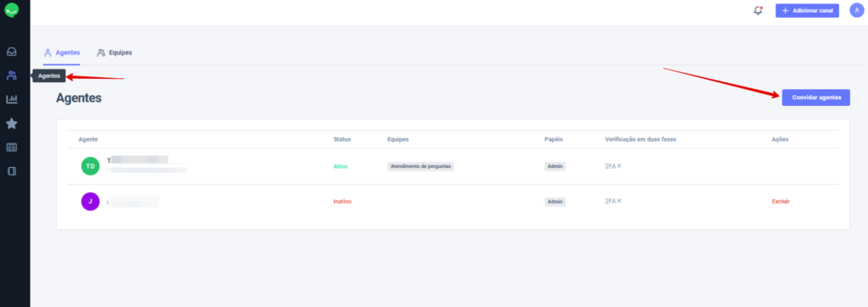Open the reports bar chart icon
This screenshot has width=868, height=307.
click(12, 99)
